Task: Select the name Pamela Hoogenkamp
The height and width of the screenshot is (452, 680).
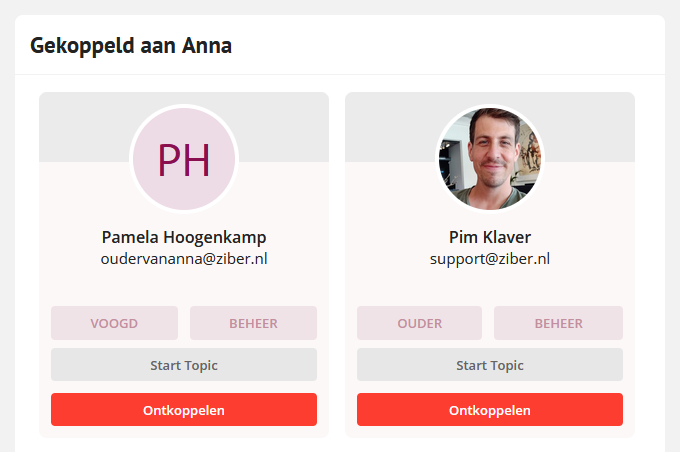Action: coord(184,237)
